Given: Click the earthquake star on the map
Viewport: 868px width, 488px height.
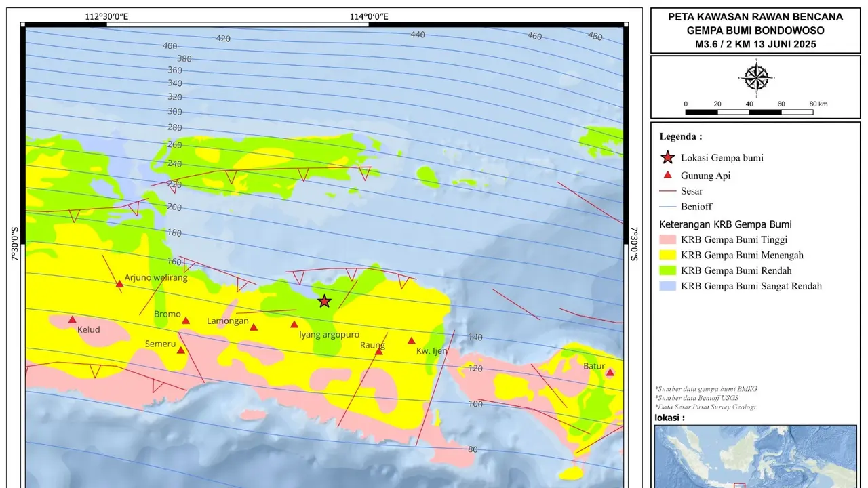Looking at the screenshot, I should point(324,302).
